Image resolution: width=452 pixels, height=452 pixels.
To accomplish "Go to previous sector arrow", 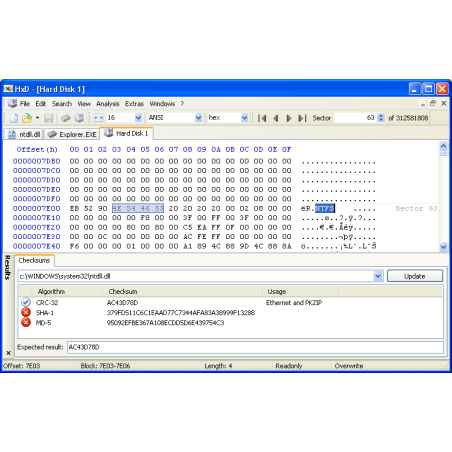I will pos(275,118).
